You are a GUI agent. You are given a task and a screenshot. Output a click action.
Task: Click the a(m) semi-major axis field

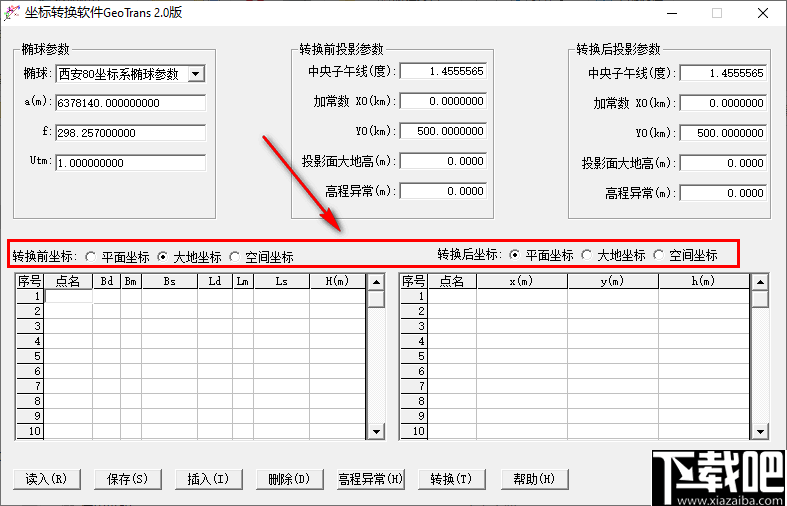point(130,103)
